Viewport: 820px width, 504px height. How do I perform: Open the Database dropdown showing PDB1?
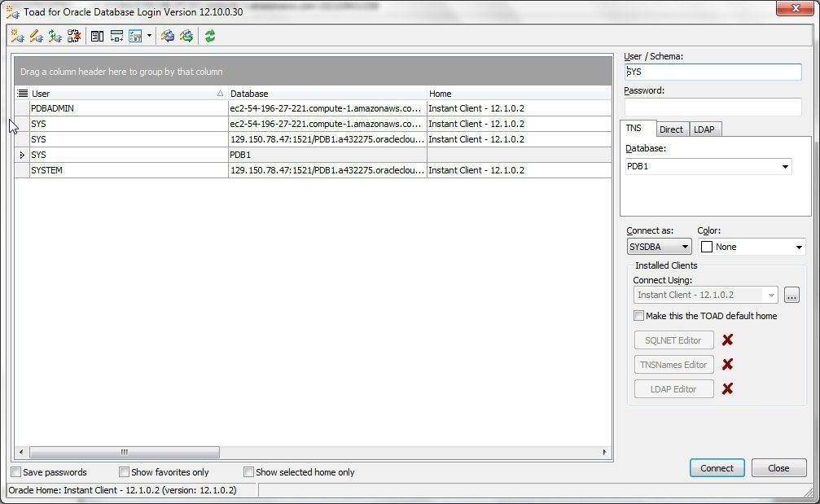pos(785,167)
